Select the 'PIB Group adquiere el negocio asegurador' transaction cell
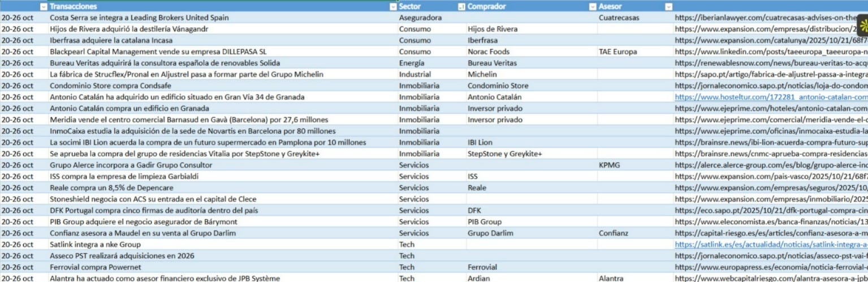 223,221
